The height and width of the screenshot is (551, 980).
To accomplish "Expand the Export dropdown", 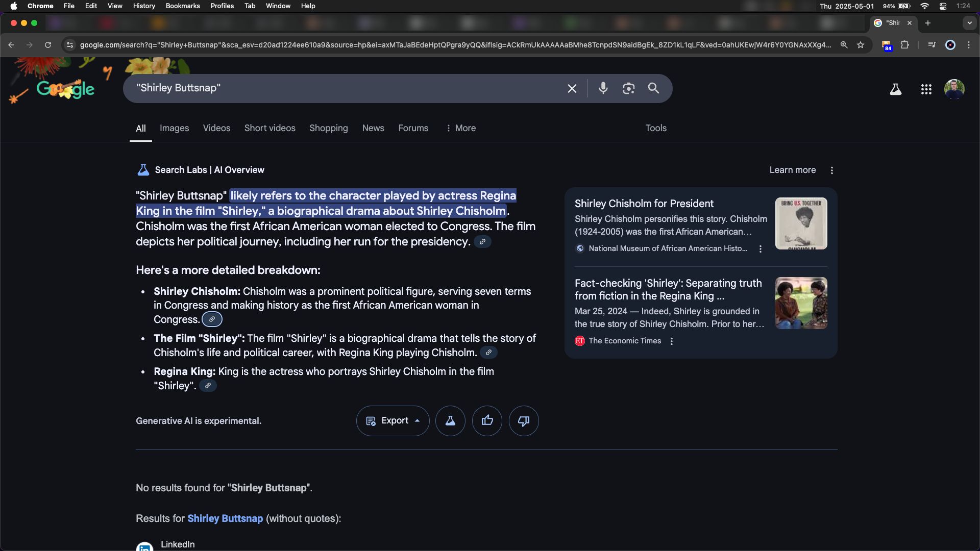I will pos(393,420).
